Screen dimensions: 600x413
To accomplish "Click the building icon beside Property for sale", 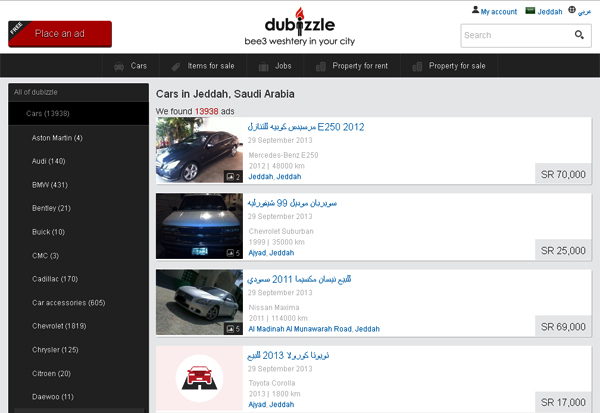I will point(417,67).
